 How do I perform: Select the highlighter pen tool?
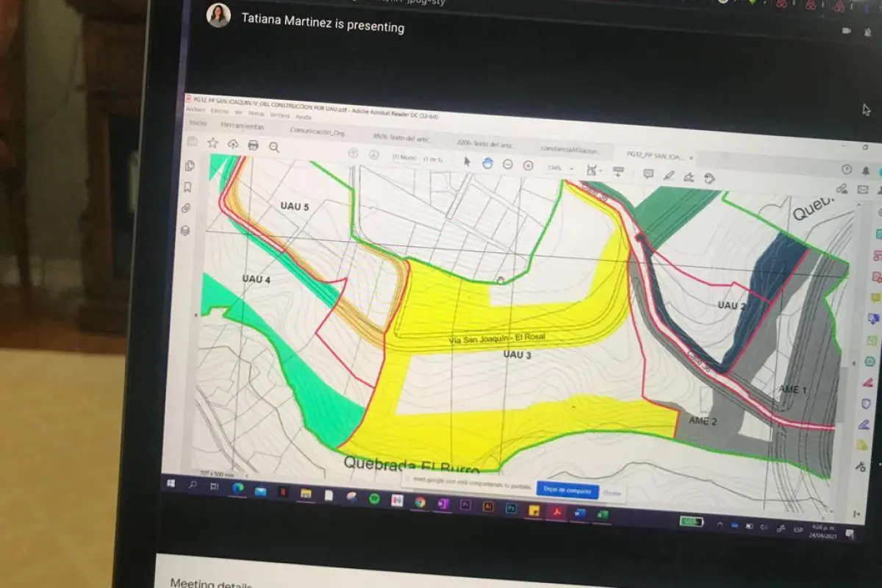[669, 176]
